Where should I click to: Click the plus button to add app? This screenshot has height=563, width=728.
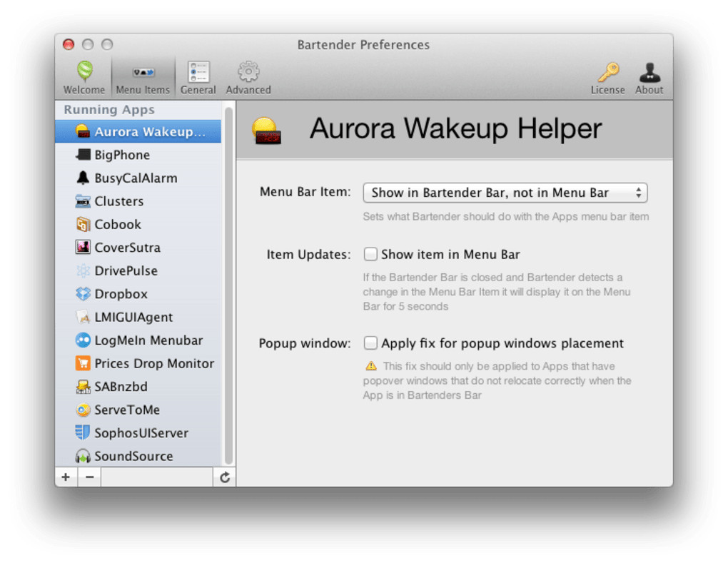click(66, 477)
